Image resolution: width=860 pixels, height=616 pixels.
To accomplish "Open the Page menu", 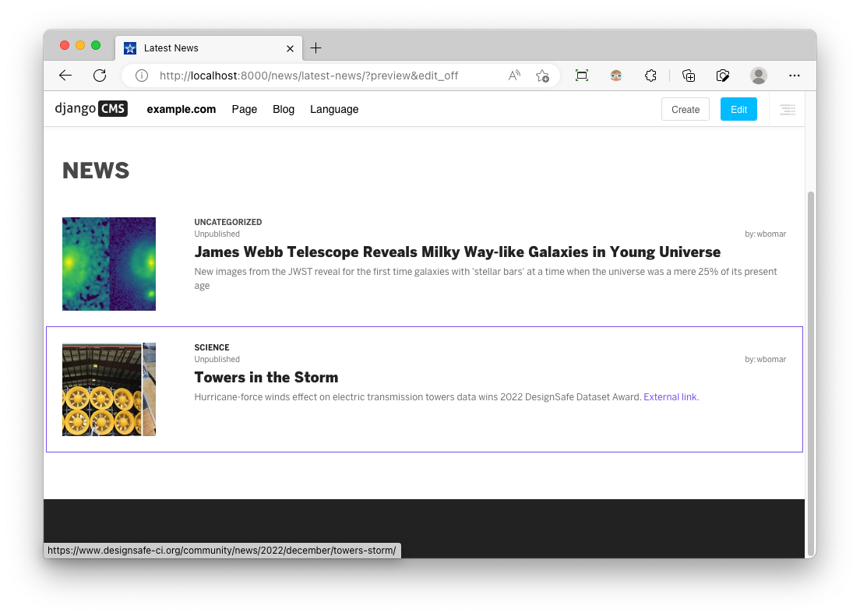I will pos(244,109).
